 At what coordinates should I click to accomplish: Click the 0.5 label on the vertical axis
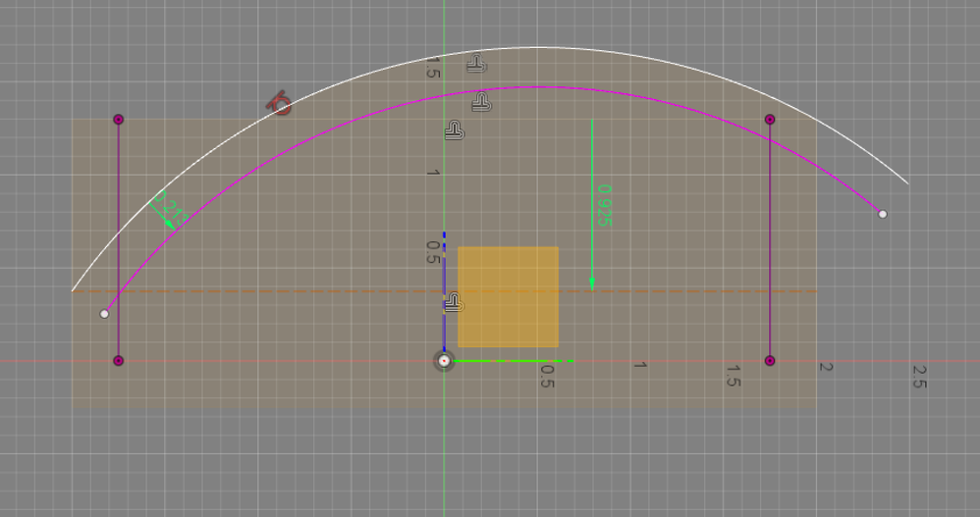(x=432, y=252)
